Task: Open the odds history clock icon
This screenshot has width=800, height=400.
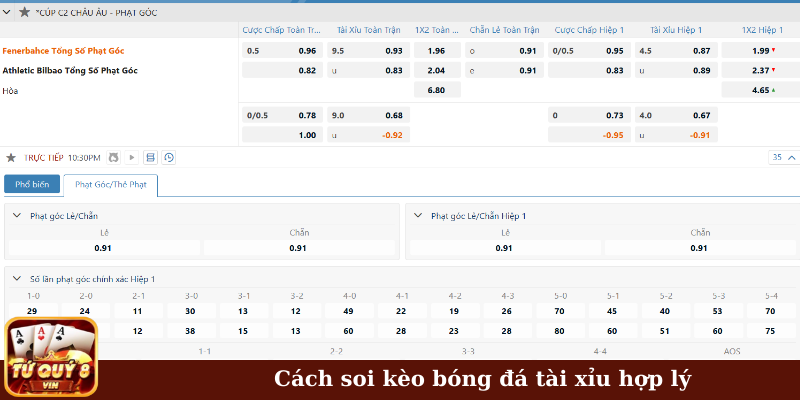Action: [x=169, y=158]
